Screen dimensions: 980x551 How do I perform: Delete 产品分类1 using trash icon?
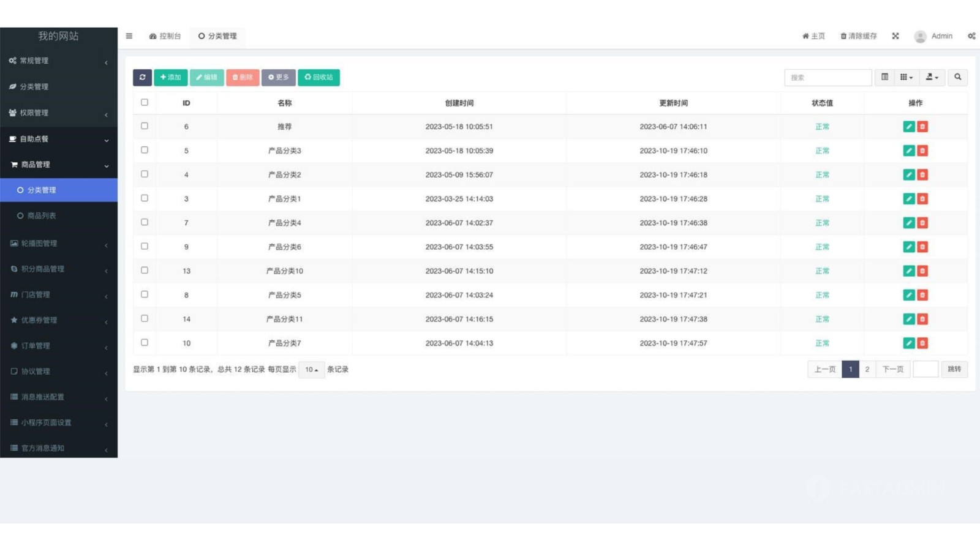point(922,199)
